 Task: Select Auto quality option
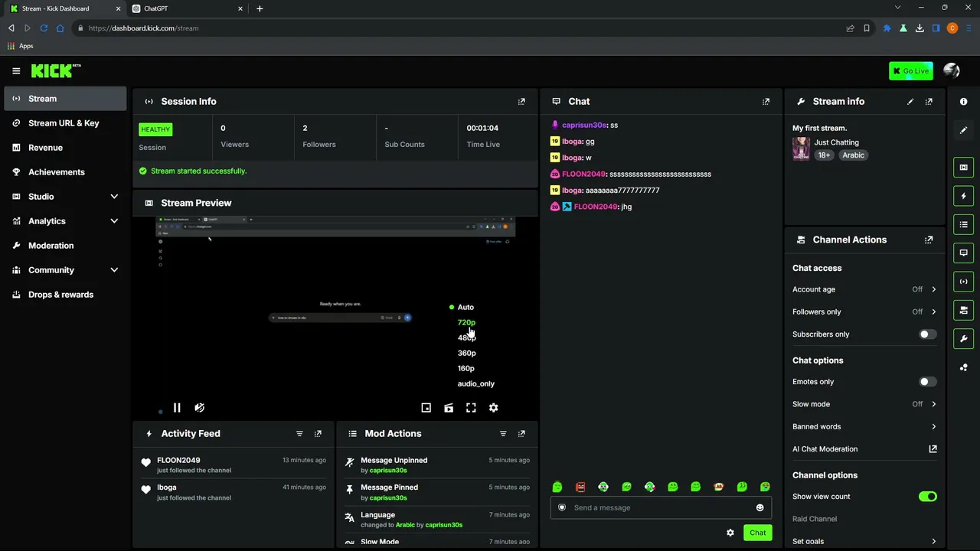465,307
